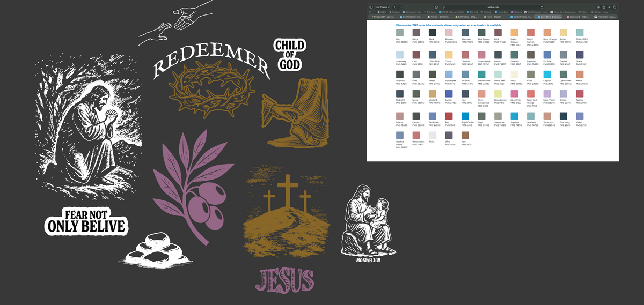Select the Orchid color swatch
This screenshot has height=305, width=644.
pos(563,94)
